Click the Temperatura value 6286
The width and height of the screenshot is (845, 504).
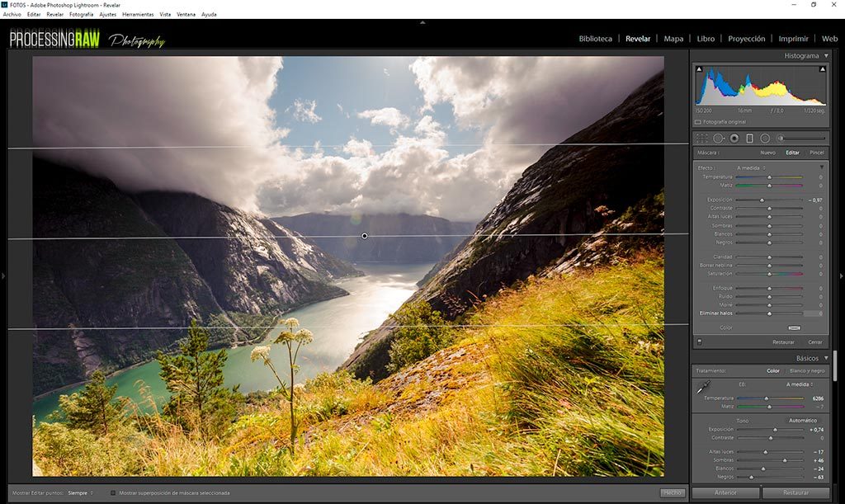point(818,398)
